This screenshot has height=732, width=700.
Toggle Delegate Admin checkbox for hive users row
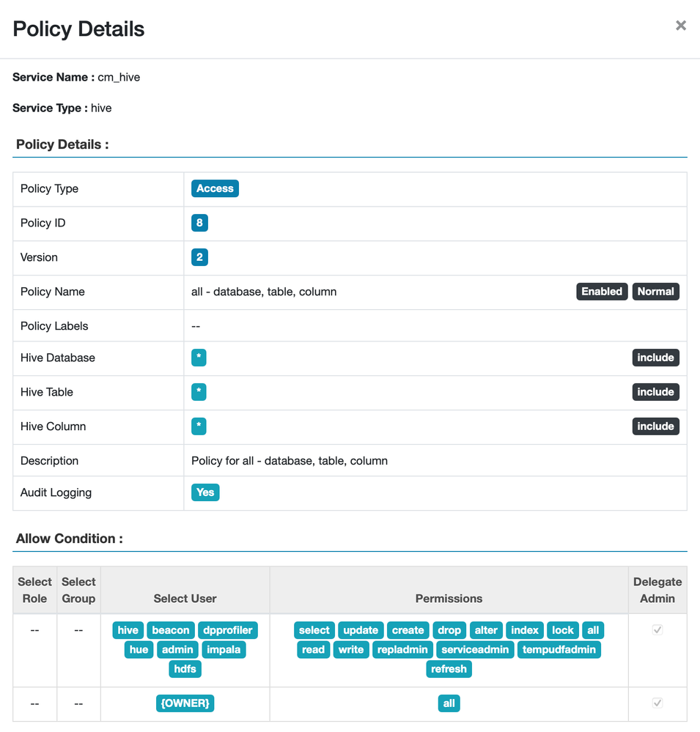657,630
